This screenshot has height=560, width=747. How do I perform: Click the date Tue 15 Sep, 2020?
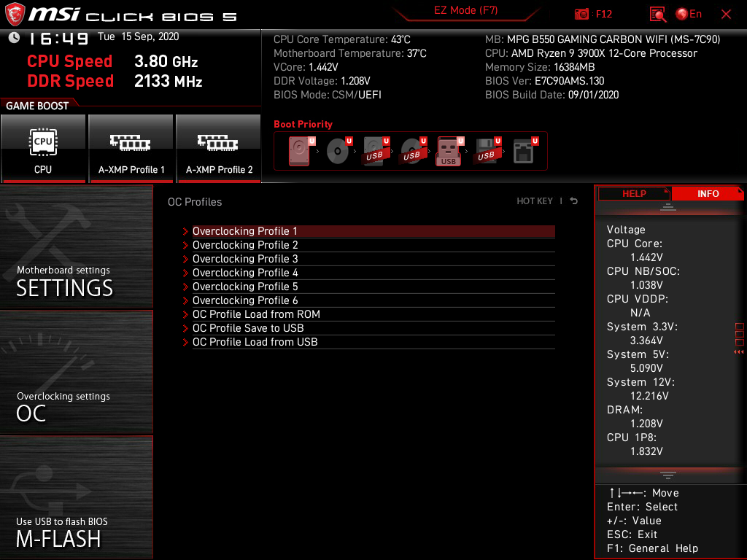pos(138,36)
